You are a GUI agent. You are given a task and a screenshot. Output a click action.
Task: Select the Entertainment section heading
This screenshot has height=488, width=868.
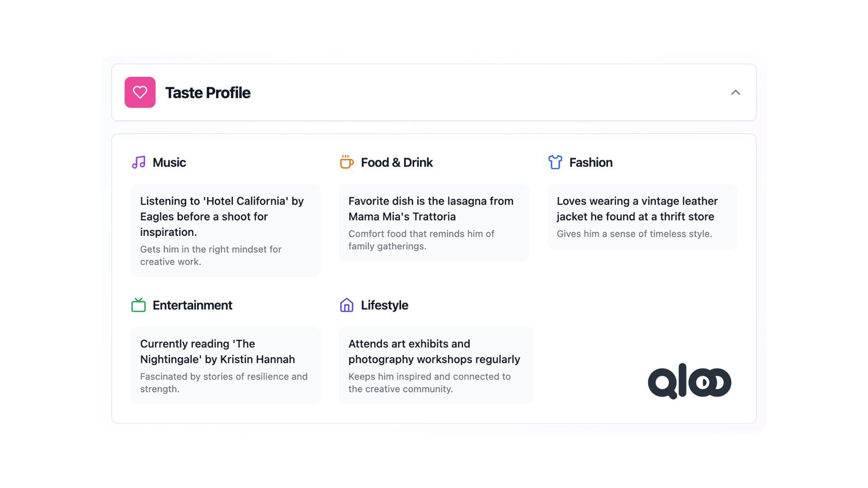pyautogui.click(x=192, y=305)
